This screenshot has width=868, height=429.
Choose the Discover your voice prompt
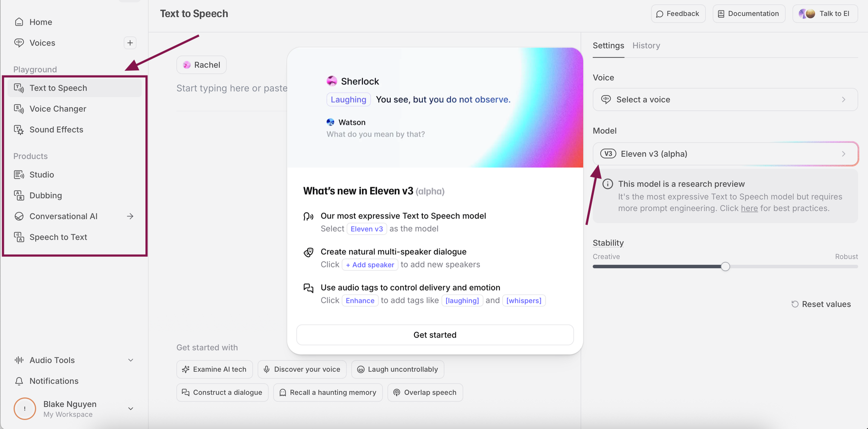coord(302,370)
